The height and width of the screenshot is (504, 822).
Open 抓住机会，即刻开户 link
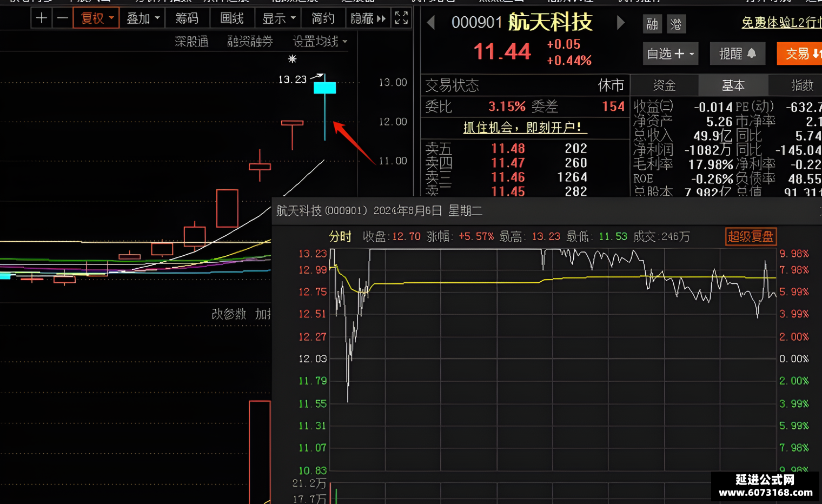click(x=522, y=128)
